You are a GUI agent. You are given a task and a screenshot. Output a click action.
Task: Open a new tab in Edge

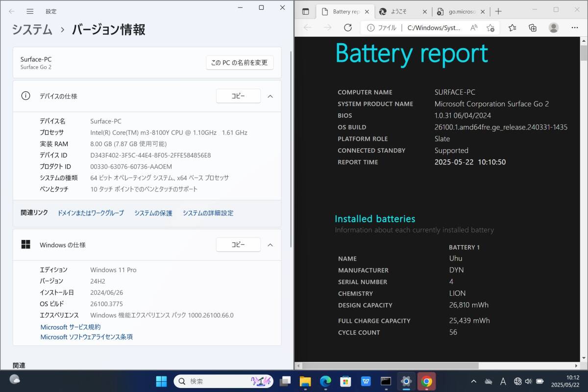click(x=498, y=11)
